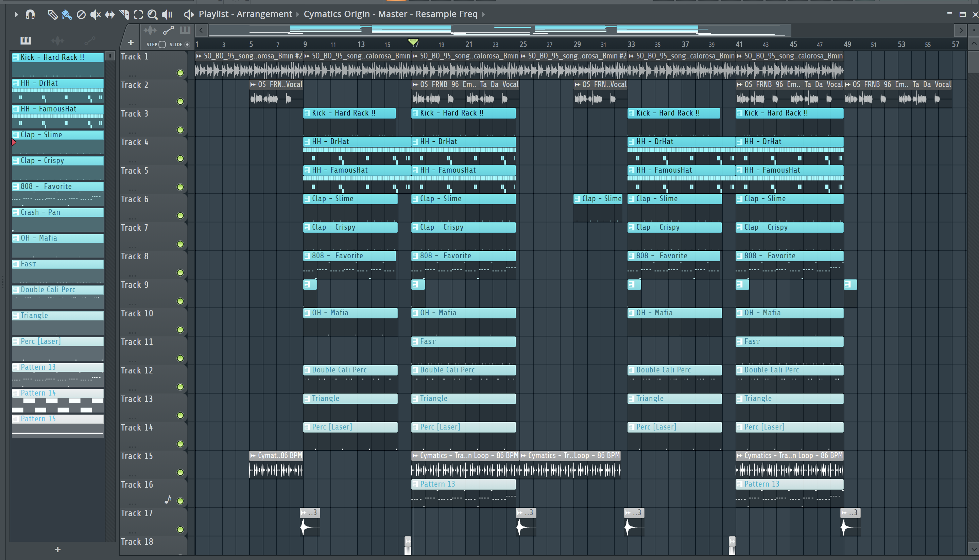Show audio clips in the picker panel

coord(58,40)
